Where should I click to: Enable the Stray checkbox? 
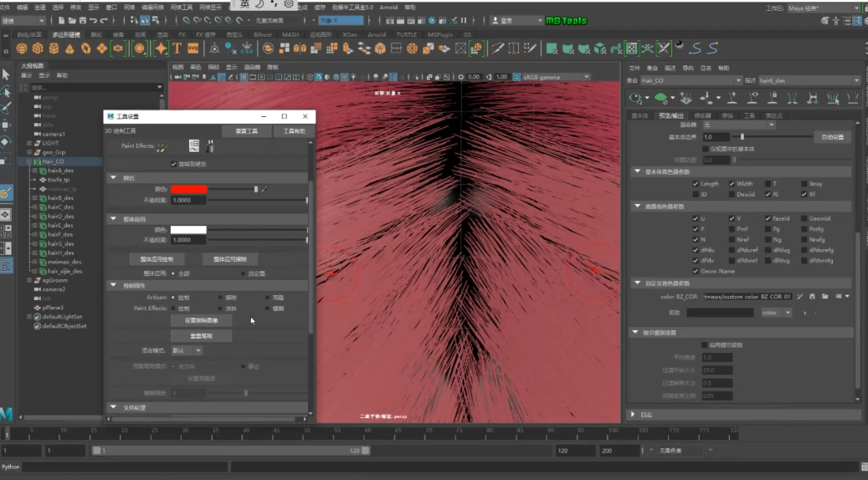coord(804,184)
